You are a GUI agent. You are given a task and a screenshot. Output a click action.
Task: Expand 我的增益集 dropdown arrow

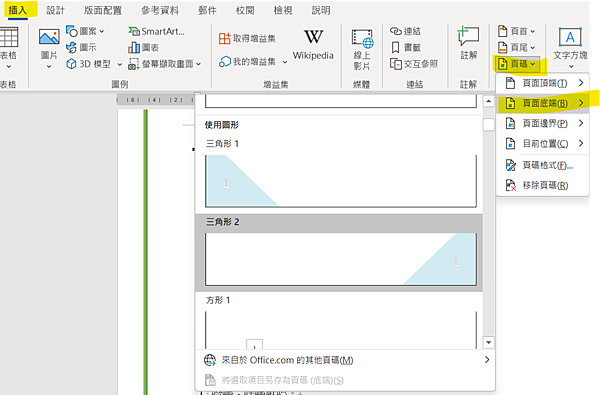click(x=285, y=62)
